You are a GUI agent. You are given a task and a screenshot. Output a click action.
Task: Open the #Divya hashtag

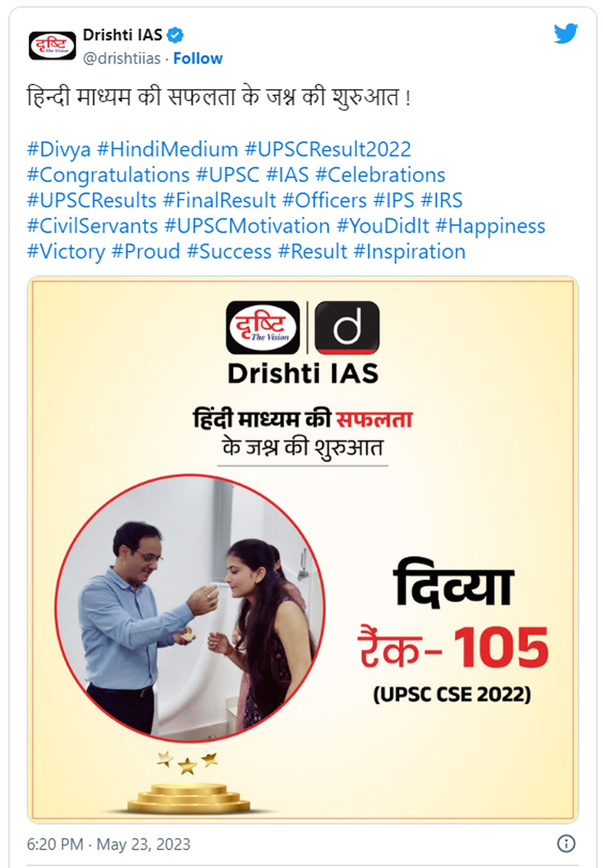tap(58, 150)
